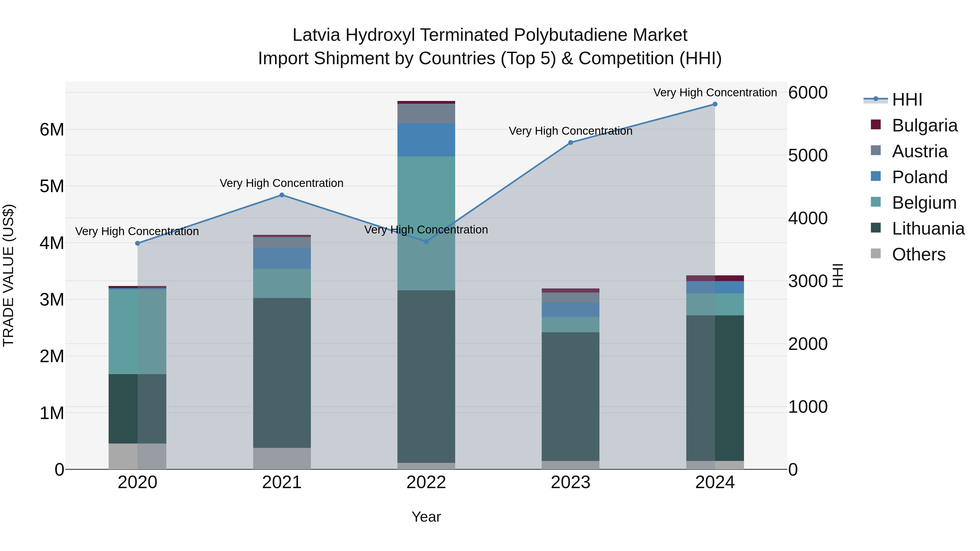Click the TRADE VALUE (US$) axis title

(x=8, y=275)
